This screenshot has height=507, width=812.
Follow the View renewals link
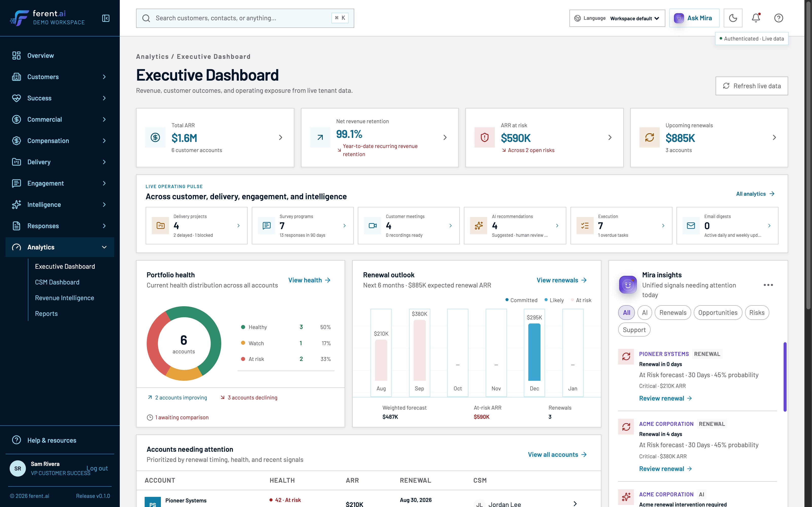561,280
